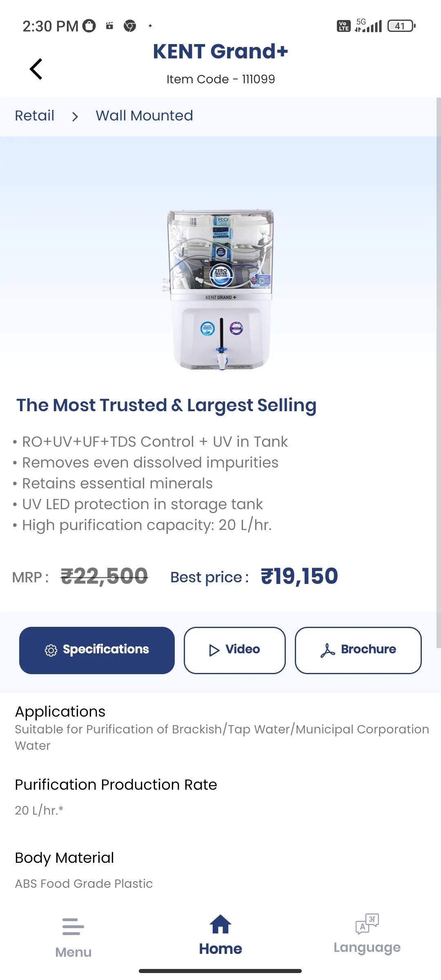441x980 pixels.
Task: Switch to the Video tab
Action: [x=234, y=650]
